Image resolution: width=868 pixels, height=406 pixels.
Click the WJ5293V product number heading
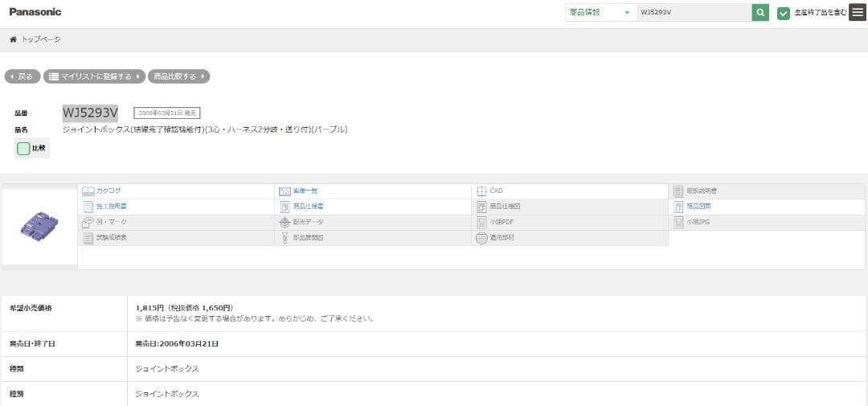pyautogui.click(x=90, y=113)
